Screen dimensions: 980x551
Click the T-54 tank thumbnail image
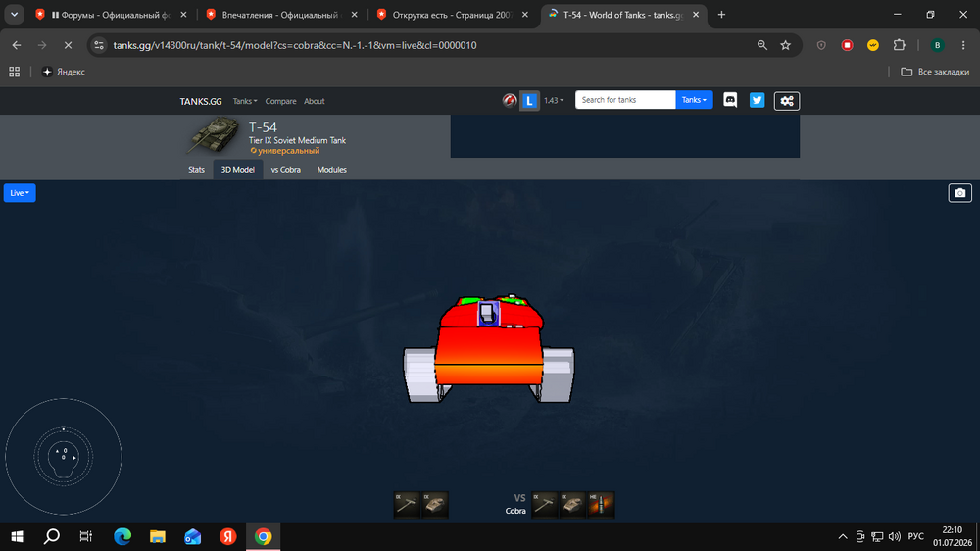215,135
